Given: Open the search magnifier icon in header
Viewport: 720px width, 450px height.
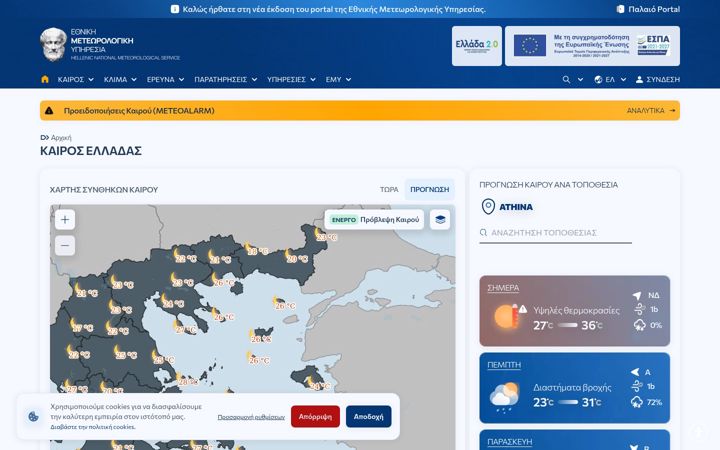Looking at the screenshot, I should 566,79.
